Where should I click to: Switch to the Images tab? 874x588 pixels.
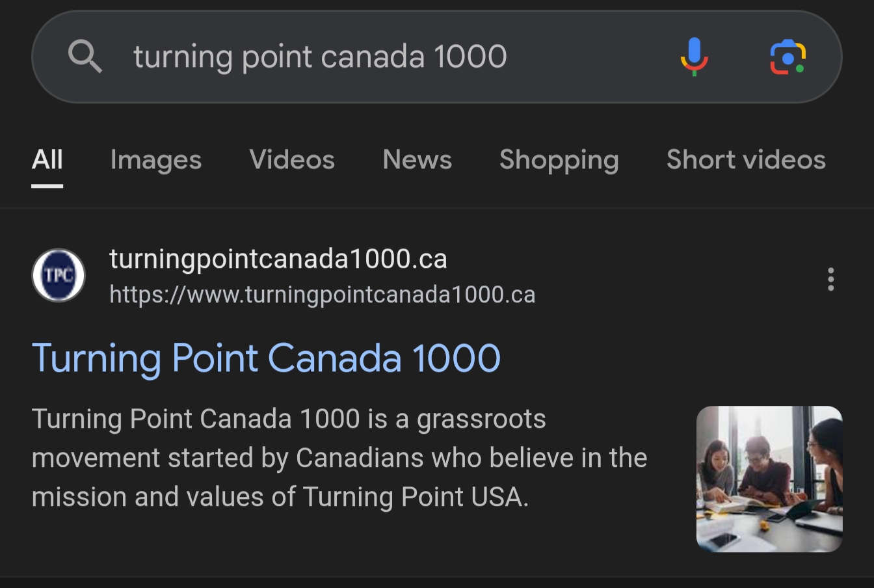coord(156,159)
